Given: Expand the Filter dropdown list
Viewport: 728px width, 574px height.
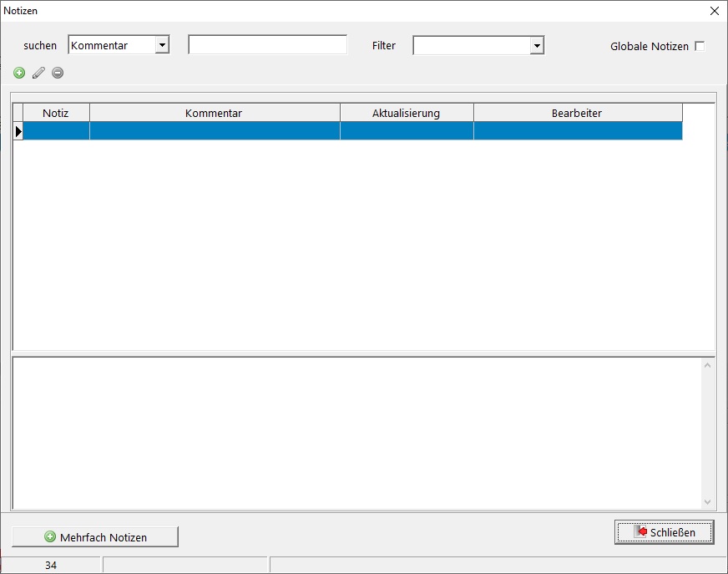Looking at the screenshot, I should 537,46.
